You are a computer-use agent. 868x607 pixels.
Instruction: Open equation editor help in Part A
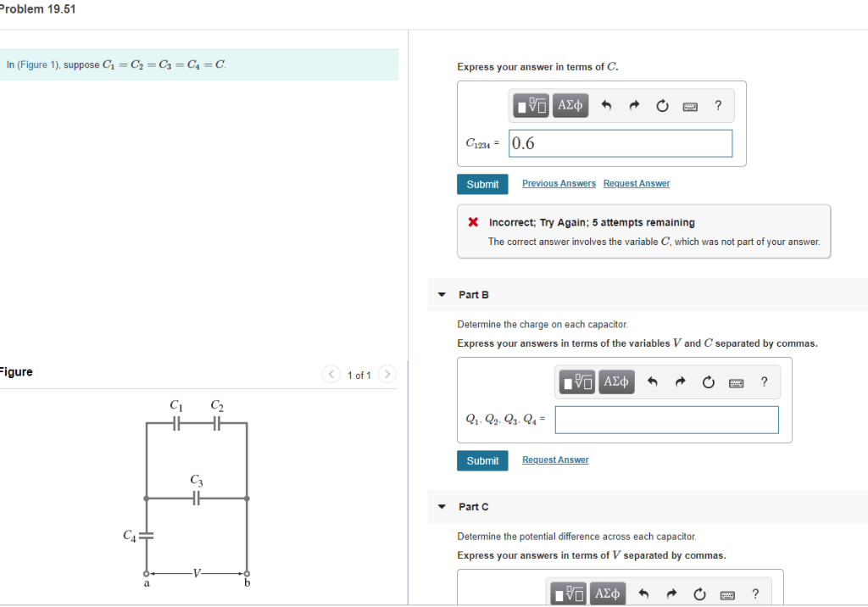[x=718, y=105]
